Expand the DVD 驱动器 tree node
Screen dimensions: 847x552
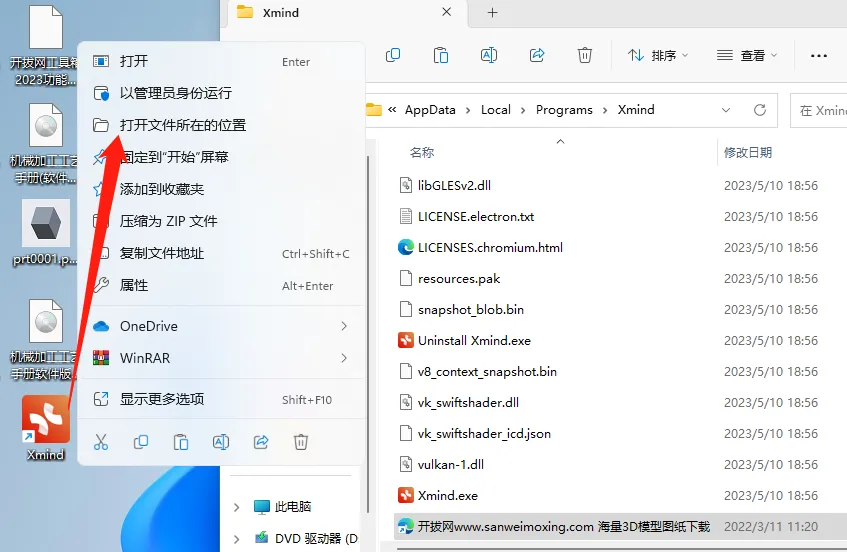[x=236, y=538]
